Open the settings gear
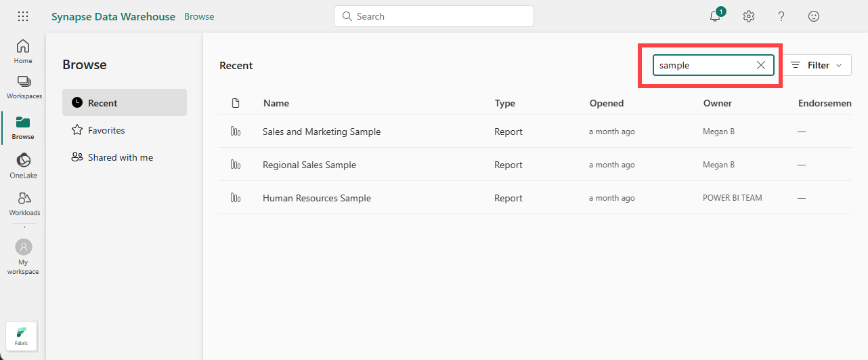The width and height of the screenshot is (868, 360). point(749,16)
